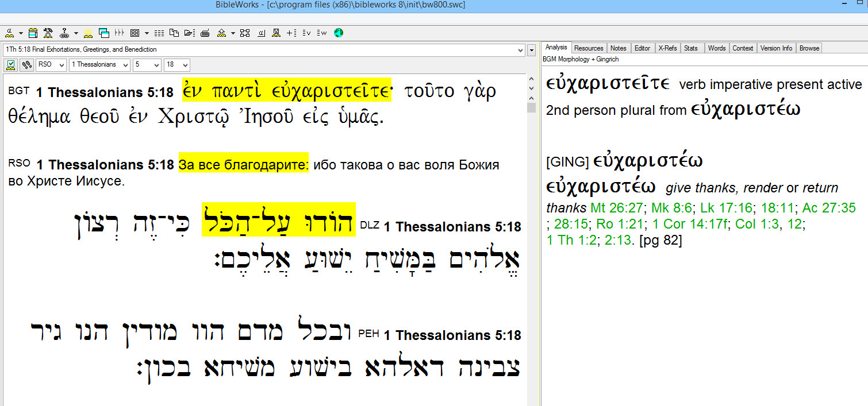Toggle the green checkmark button
868x406 pixels.
click(10, 65)
